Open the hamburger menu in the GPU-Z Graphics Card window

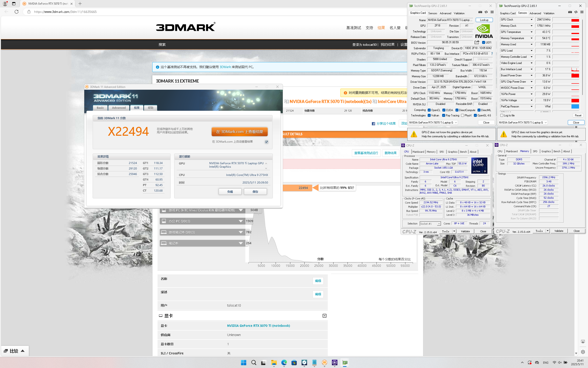coord(492,12)
